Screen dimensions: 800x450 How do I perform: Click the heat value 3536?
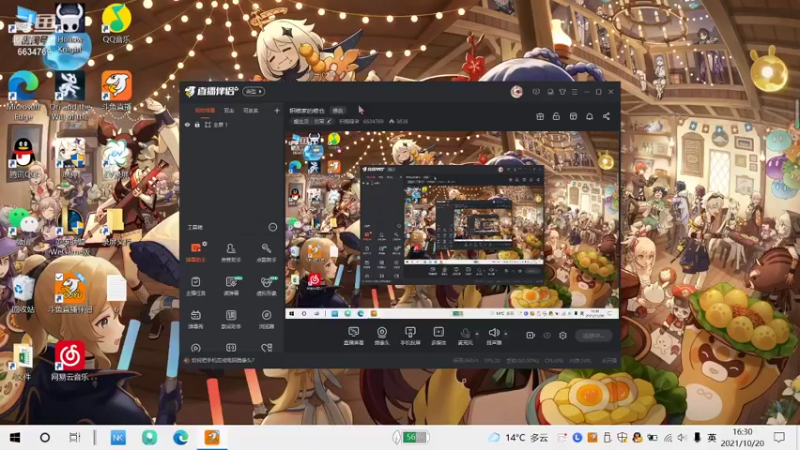402,121
